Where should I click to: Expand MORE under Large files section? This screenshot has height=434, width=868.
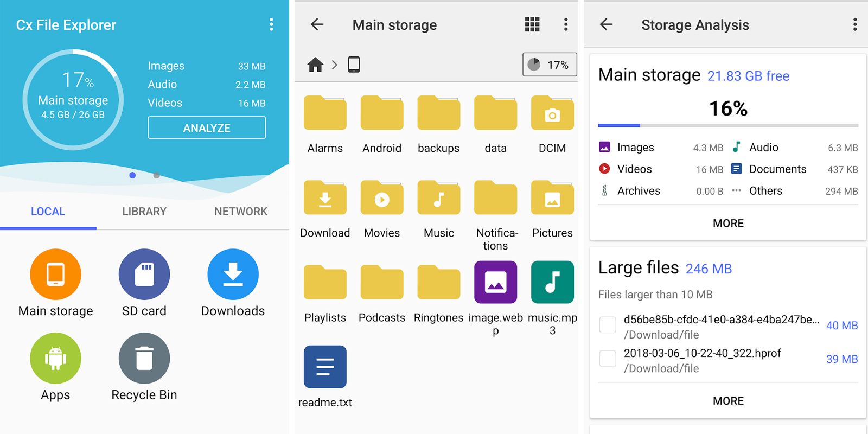[728, 401]
